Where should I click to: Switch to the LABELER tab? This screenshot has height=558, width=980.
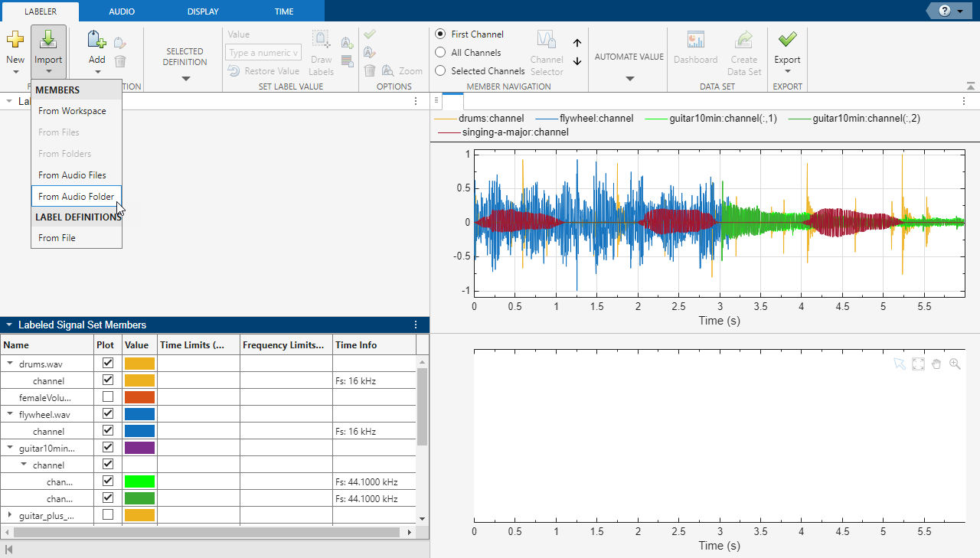[x=40, y=11]
